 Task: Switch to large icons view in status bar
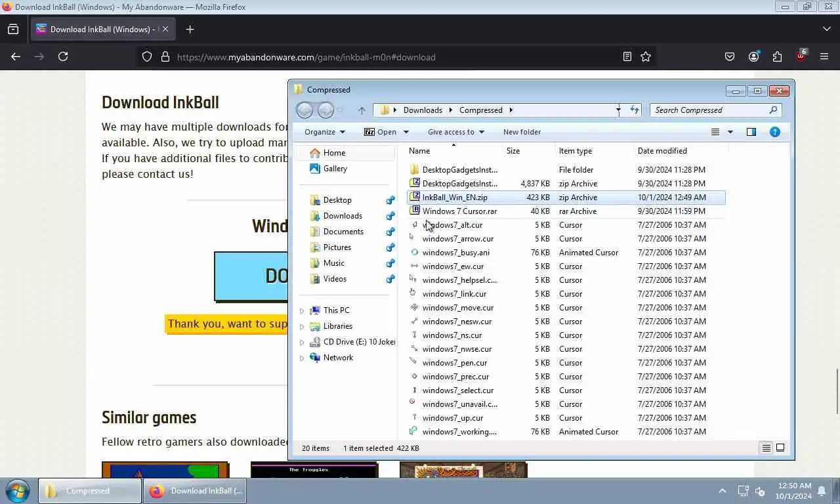pos(780,448)
